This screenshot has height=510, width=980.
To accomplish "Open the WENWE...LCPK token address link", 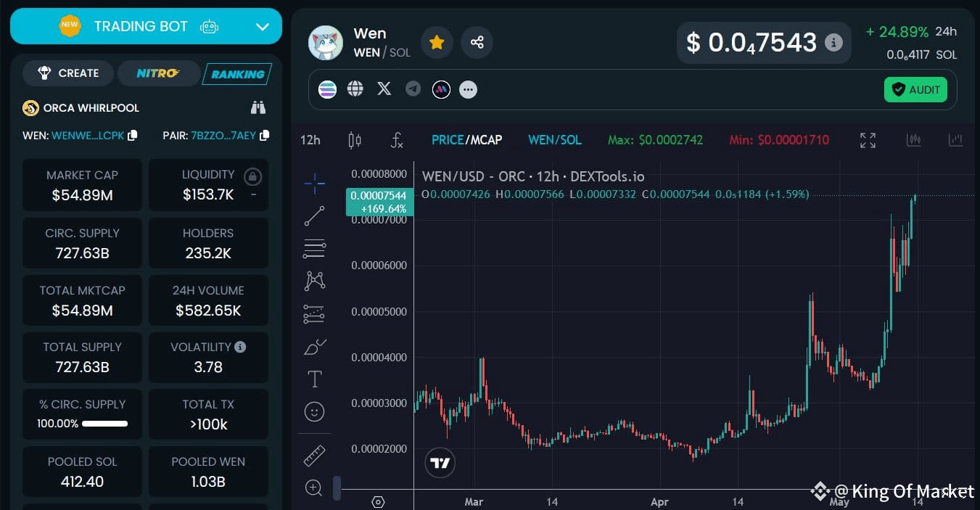I will click(88, 136).
